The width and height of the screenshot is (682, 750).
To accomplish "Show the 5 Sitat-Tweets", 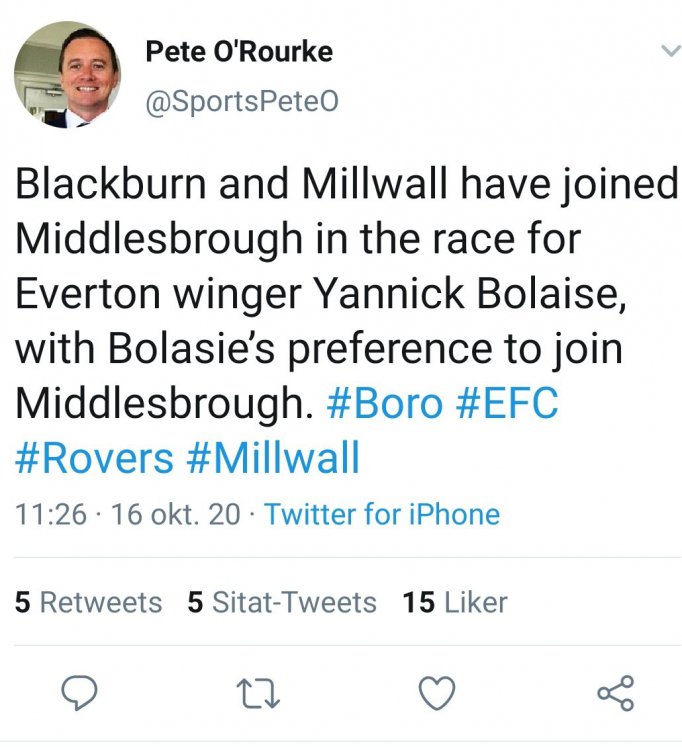I will [x=281, y=602].
